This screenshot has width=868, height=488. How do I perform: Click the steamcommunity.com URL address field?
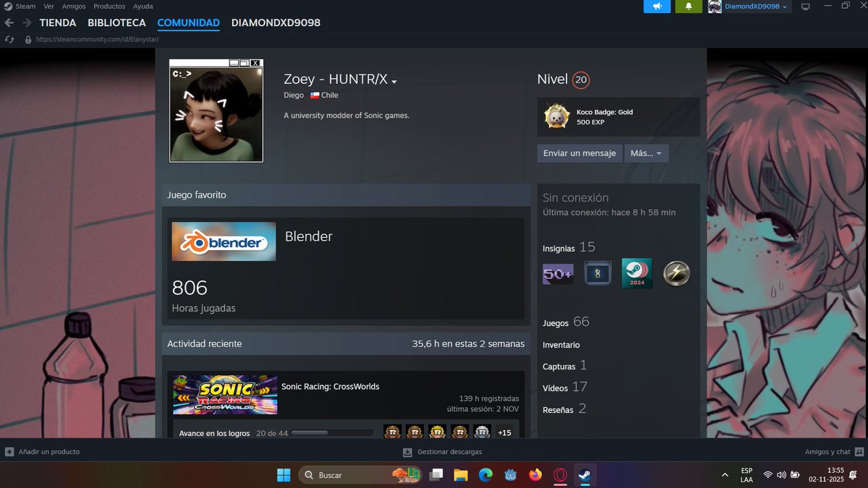tap(97, 40)
